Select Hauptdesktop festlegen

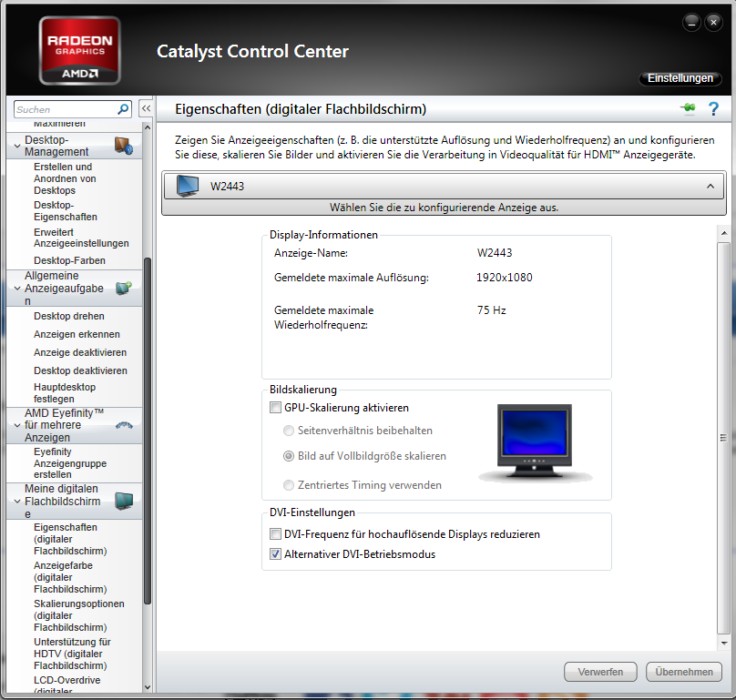[x=65, y=393]
